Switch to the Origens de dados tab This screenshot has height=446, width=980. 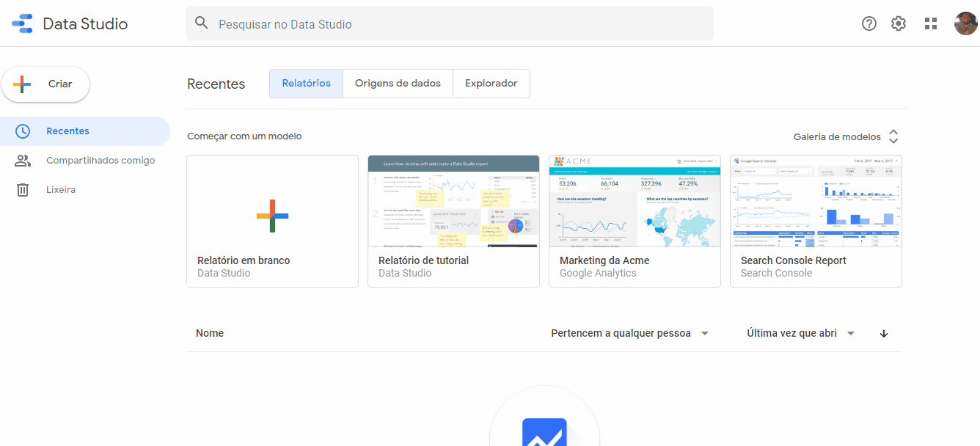point(398,84)
